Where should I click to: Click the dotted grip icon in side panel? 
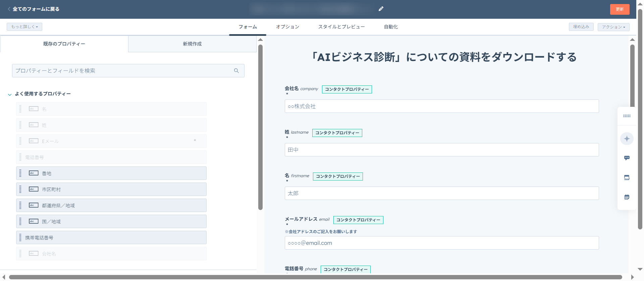pos(627,116)
